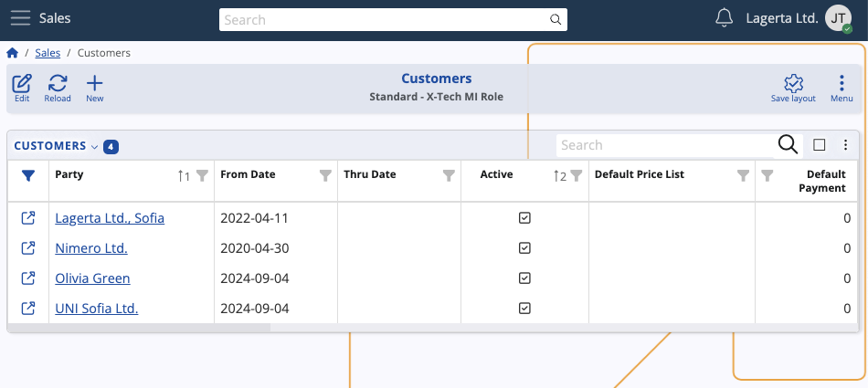Toggle Active checkbox for Olivia Green
Screen dimensions: 868x388
(524, 278)
